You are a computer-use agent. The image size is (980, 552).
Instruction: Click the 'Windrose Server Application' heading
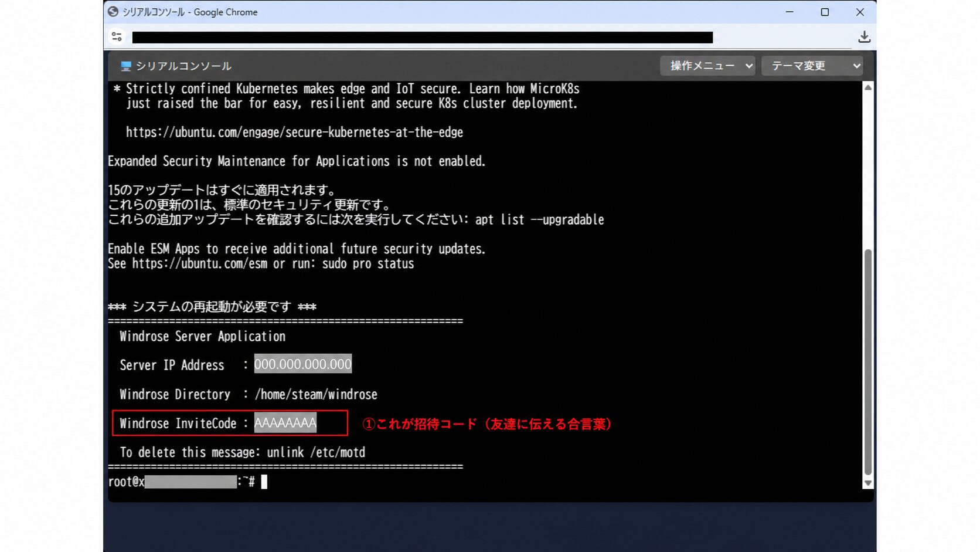(202, 336)
